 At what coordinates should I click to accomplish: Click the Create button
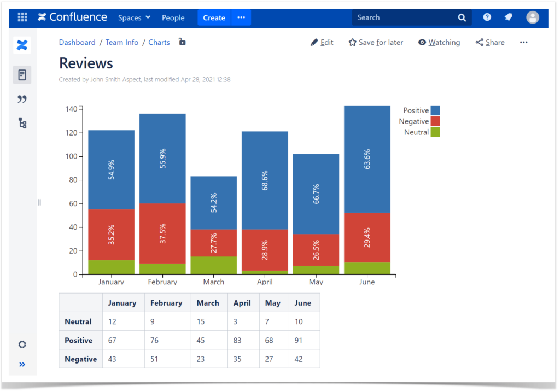click(214, 17)
